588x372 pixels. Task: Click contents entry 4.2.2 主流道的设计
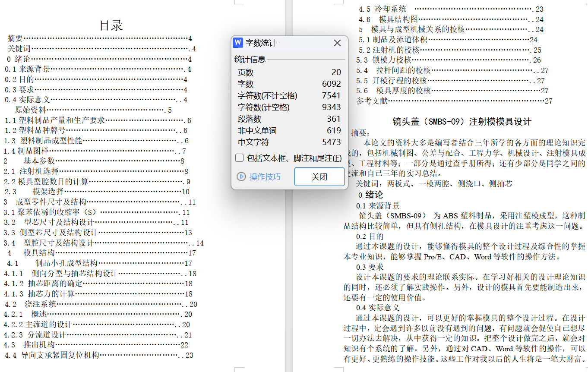click(97, 325)
